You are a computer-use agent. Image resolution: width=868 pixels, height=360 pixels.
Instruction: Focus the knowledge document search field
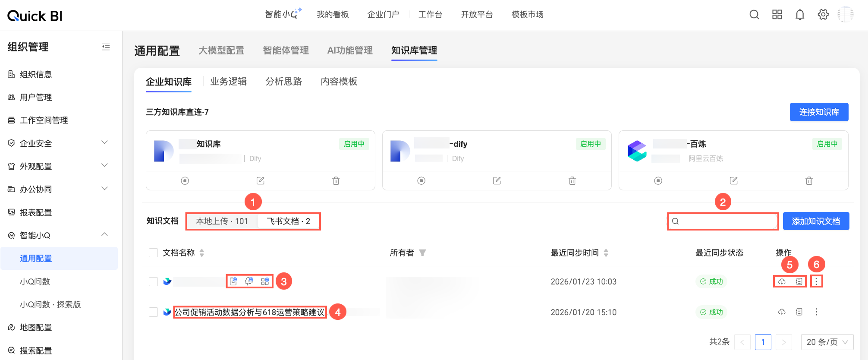click(x=723, y=221)
